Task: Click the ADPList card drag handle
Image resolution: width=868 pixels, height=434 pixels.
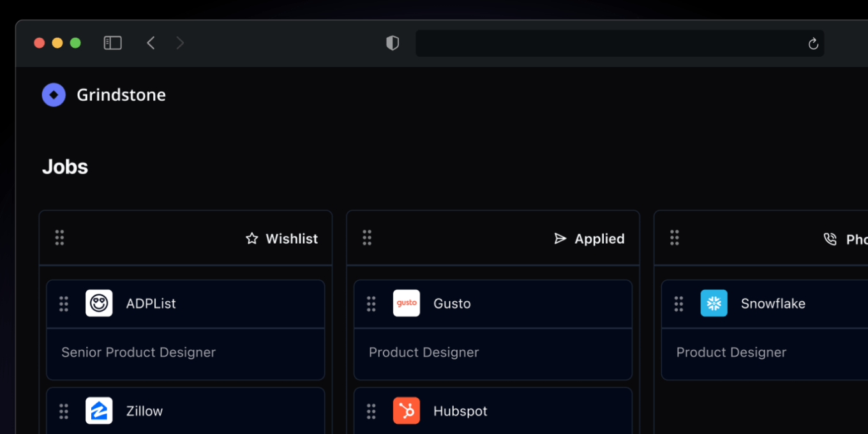Action: coord(64,304)
